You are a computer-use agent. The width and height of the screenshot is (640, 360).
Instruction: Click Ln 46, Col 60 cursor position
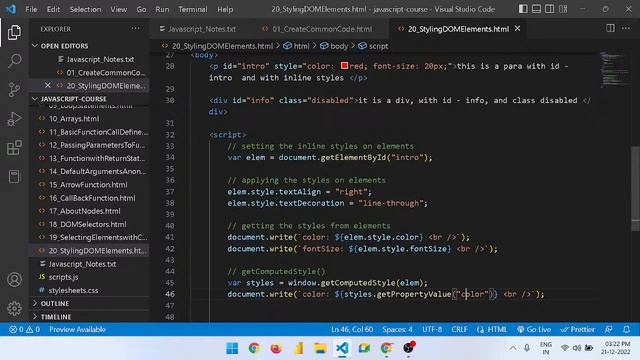(352, 329)
